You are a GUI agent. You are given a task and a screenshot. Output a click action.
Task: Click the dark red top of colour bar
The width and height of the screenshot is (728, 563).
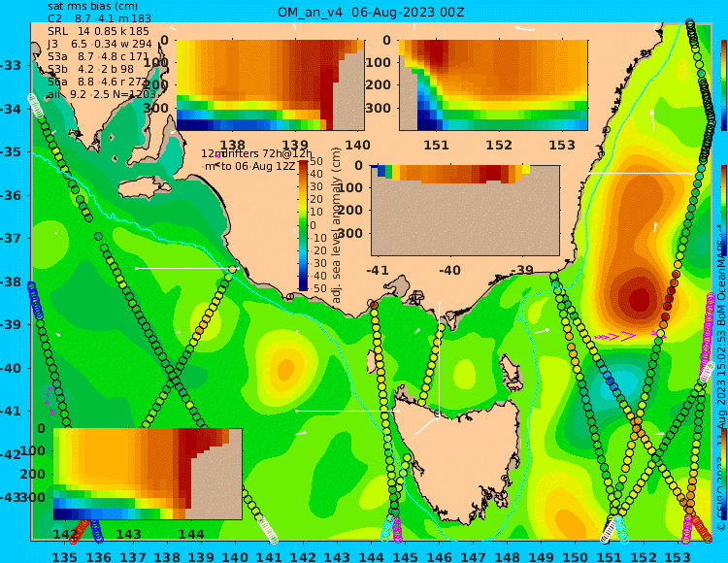(303, 163)
